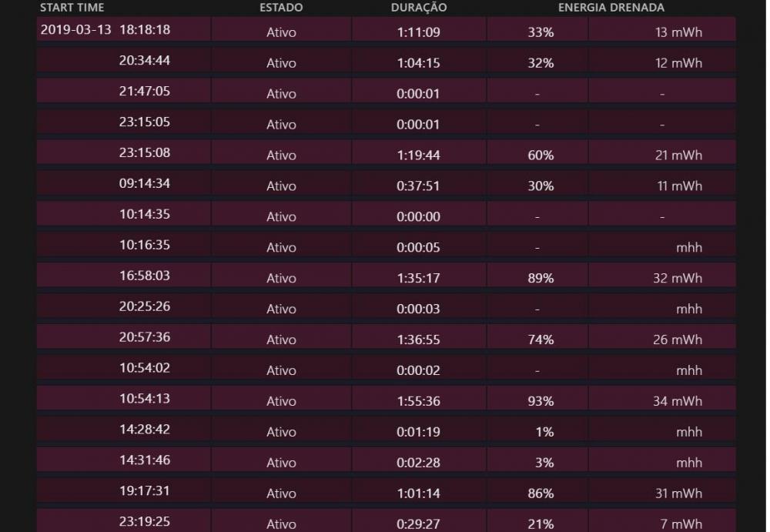Click the 1:19:44 duration cell
Viewport: 770px width, 532px height.
pos(419,155)
